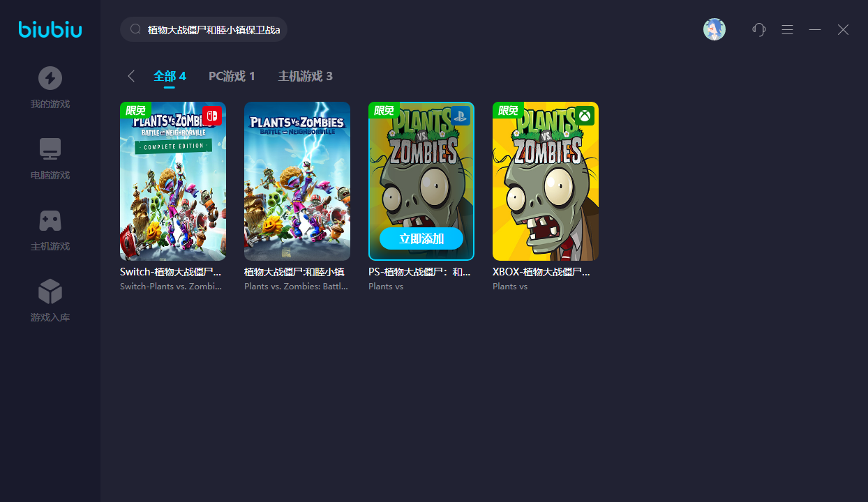Click the biubiu logo
The width and height of the screenshot is (868, 502).
point(50,29)
